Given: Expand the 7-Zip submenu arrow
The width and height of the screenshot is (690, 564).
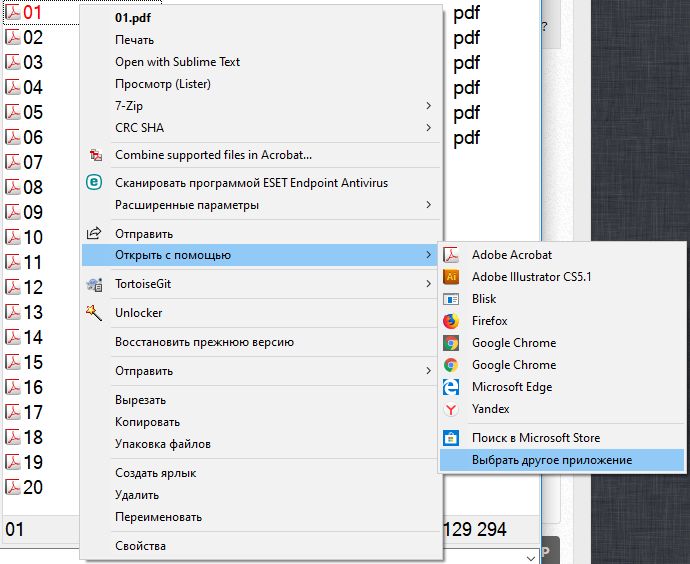Looking at the screenshot, I should click(429, 106).
